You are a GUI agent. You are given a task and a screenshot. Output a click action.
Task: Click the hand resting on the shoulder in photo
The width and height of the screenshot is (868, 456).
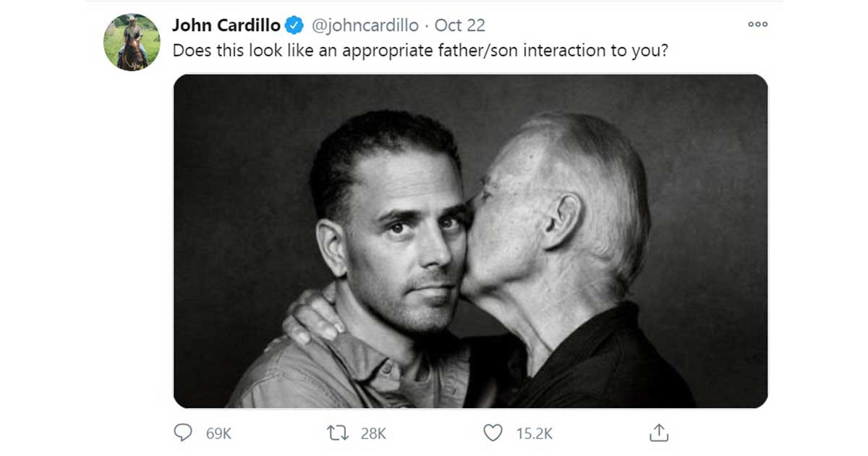click(x=310, y=319)
